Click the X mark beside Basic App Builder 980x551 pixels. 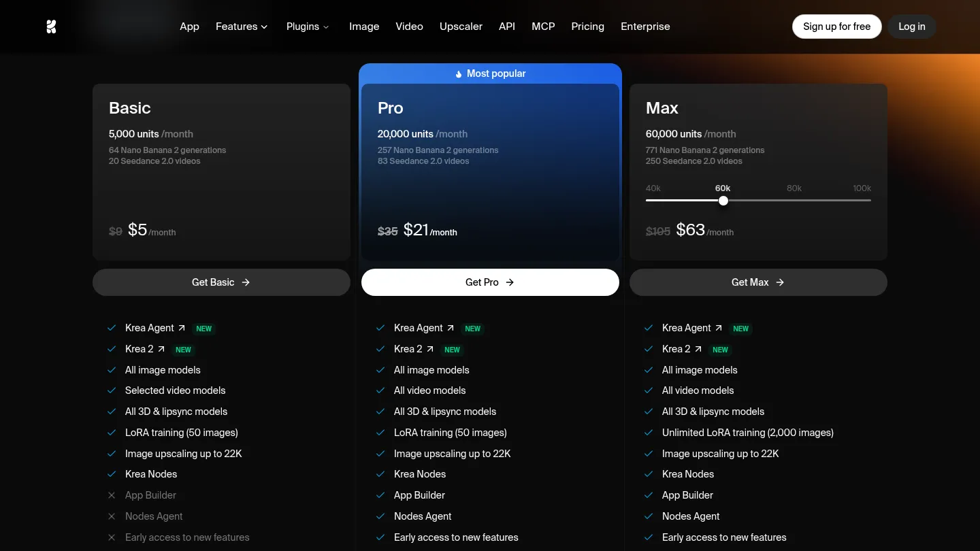(x=112, y=495)
